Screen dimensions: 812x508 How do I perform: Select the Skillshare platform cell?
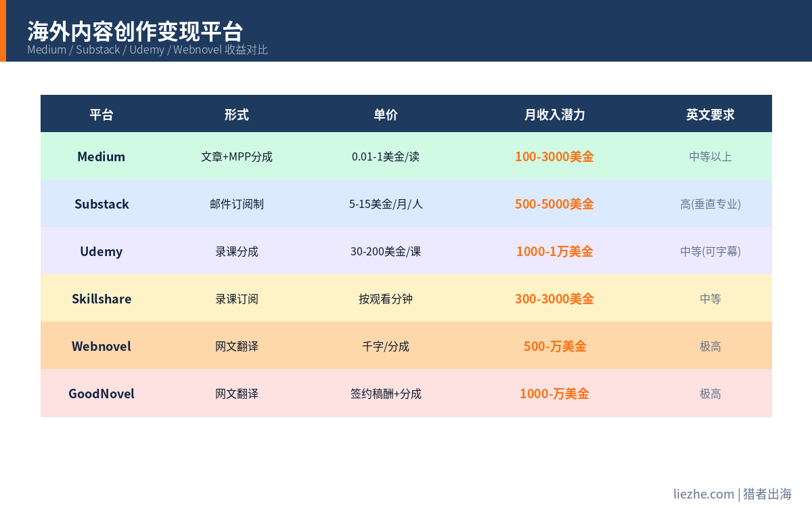101,299
